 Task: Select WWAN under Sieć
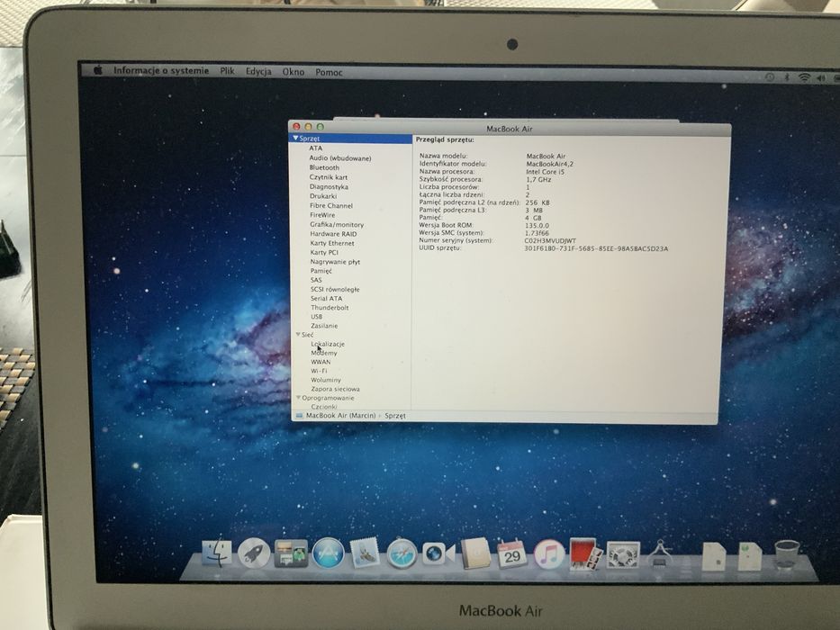tap(321, 362)
